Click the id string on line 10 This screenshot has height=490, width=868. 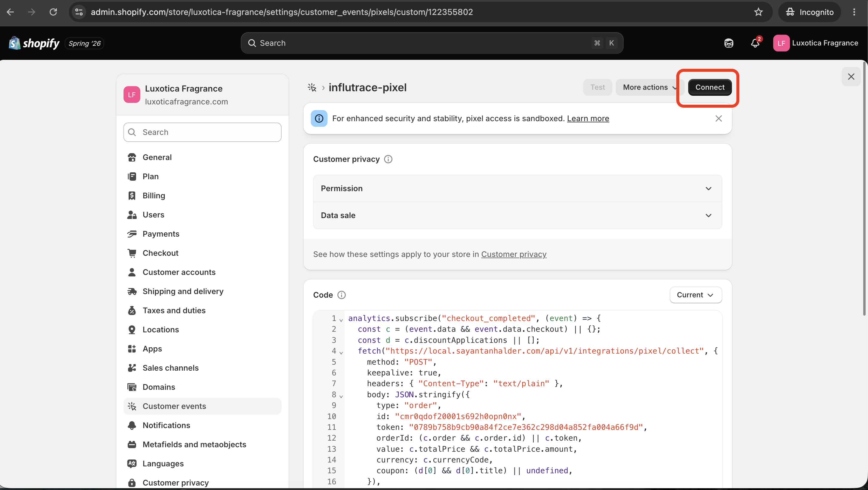tap(458, 416)
